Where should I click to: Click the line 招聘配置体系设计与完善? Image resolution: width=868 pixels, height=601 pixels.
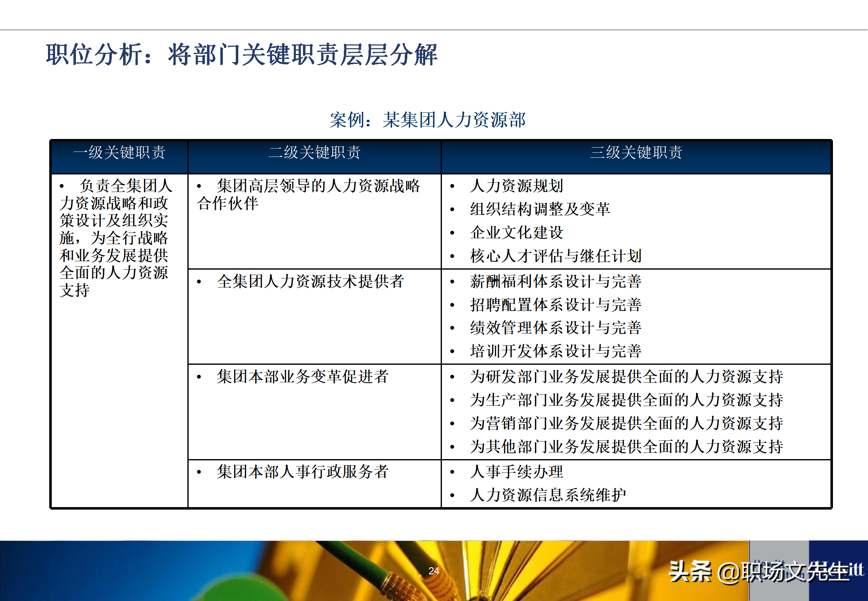coord(556,305)
